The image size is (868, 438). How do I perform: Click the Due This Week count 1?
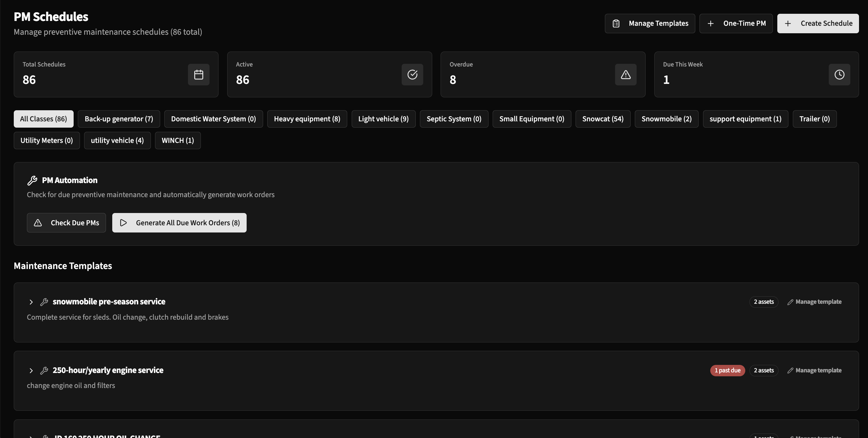pyautogui.click(x=666, y=80)
